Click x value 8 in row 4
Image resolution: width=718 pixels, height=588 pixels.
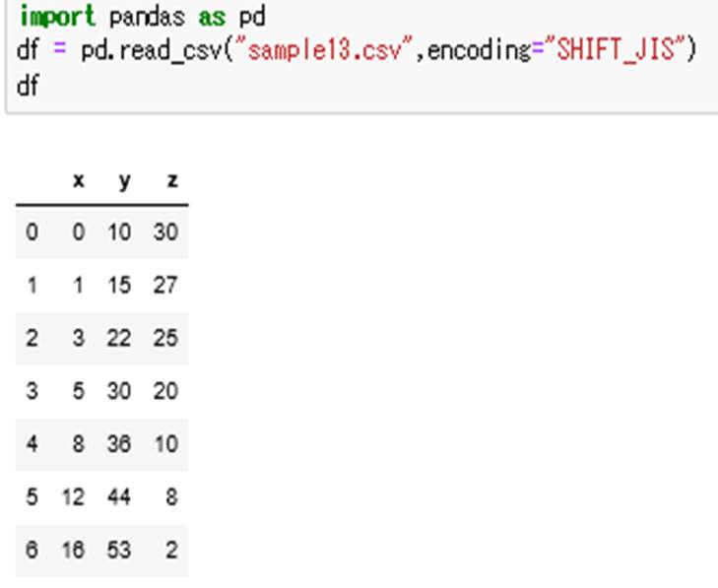click(x=79, y=444)
